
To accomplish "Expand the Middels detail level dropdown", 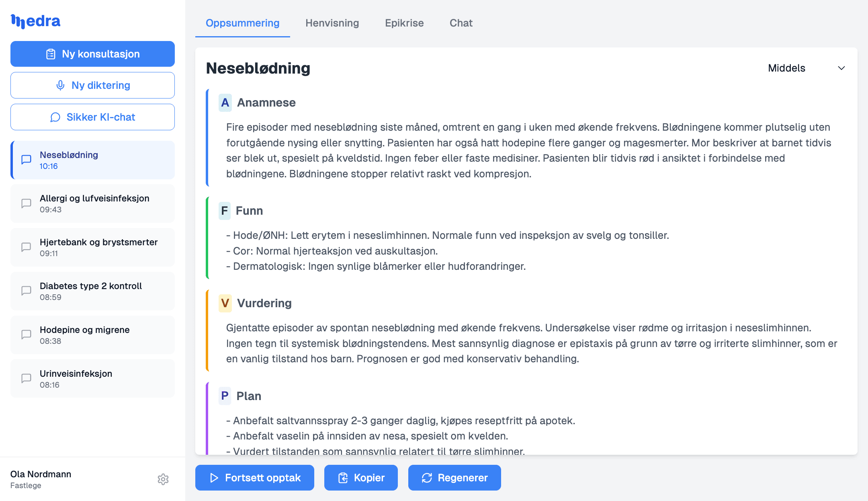I will tap(786, 68).
